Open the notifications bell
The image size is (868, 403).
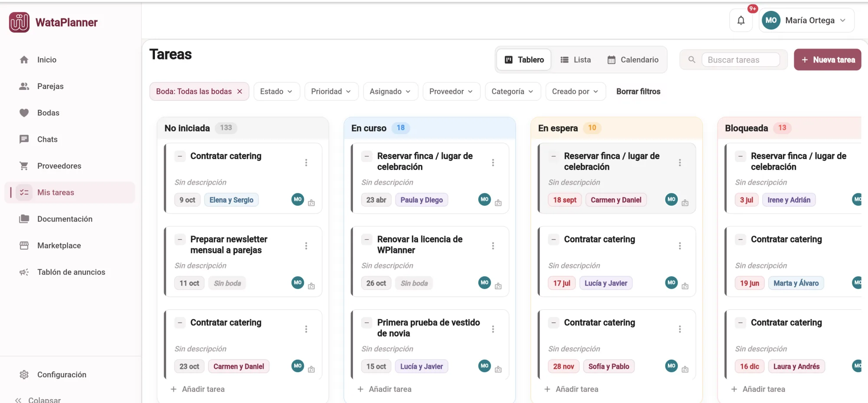(741, 20)
